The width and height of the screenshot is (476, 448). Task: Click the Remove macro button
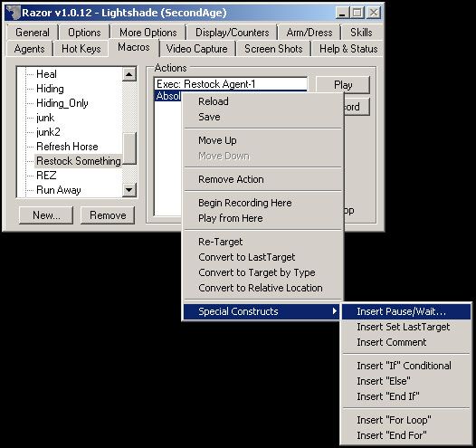108,215
